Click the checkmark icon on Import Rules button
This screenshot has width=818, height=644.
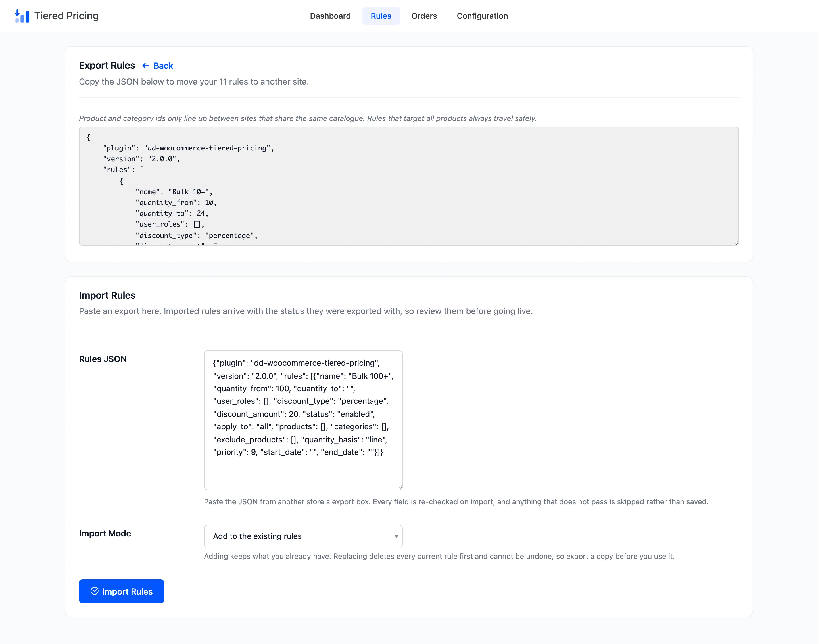95,591
